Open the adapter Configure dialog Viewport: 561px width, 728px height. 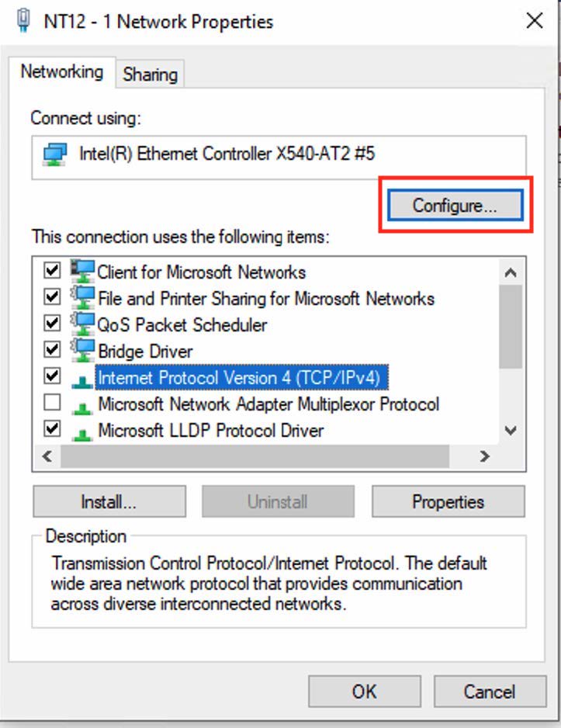point(455,205)
